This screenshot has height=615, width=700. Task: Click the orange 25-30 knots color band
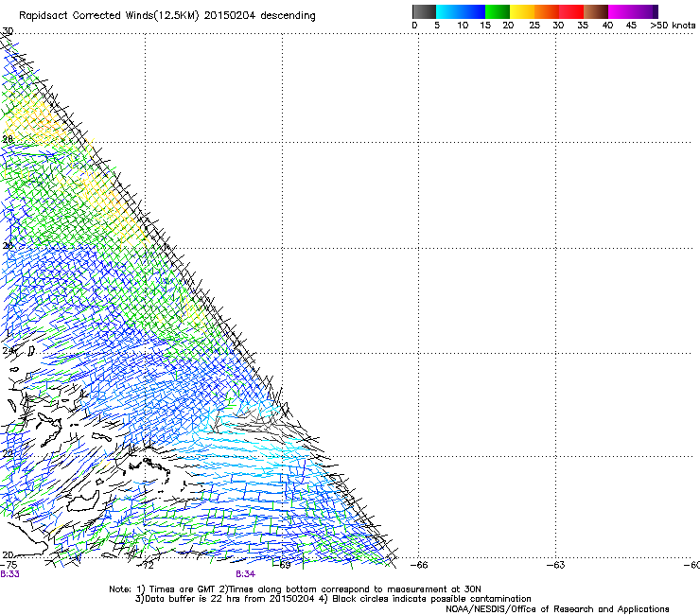(x=547, y=11)
